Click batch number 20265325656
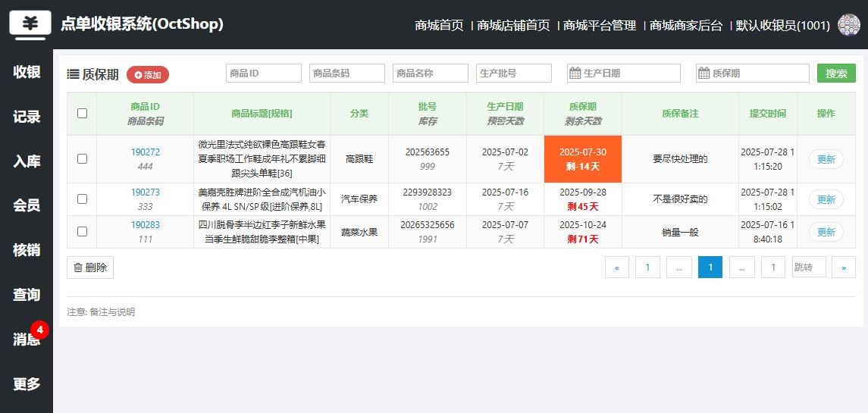Viewport: 868px width, 413px height. click(x=428, y=225)
